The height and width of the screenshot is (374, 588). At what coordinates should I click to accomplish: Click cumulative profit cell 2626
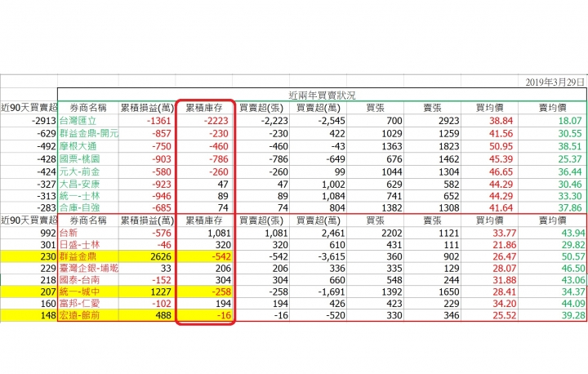(x=161, y=256)
